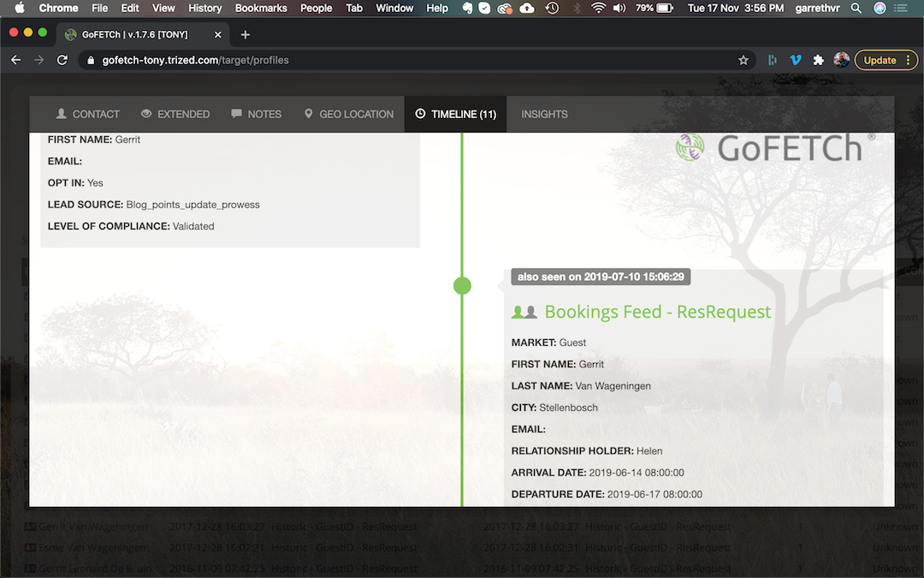This screenshot has height=578, width=924.
Task: Click the 'also seen on 2019-07-10' badge
Action: [601, 277]
